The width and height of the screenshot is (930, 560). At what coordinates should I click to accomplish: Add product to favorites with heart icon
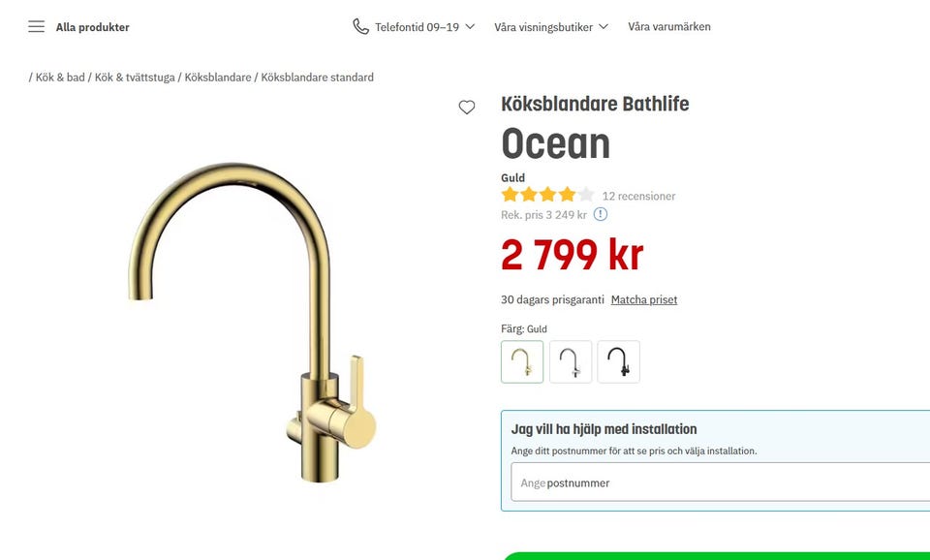(x=467, y=108)
